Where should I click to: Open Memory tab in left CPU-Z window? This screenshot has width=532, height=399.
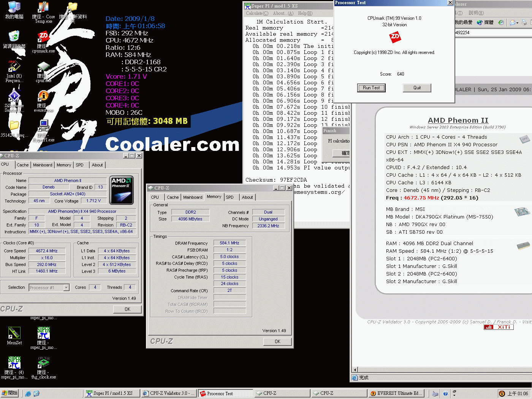(x=64, y=165)
